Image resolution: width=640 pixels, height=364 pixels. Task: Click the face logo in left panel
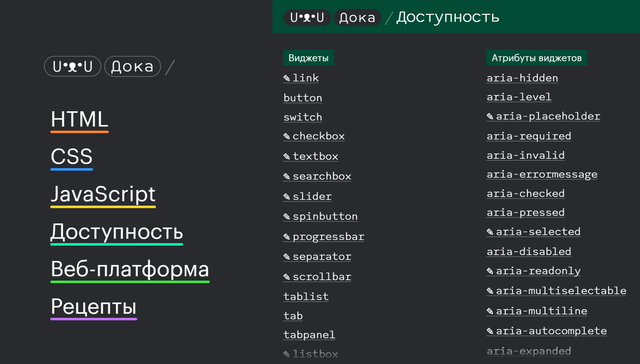(72, 66)
